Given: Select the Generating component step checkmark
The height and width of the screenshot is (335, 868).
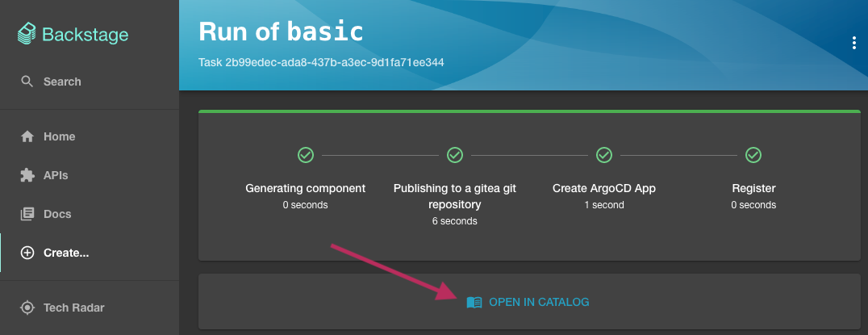Looking at the screenshot, I should pyautogui.click(x=306, y=155).
